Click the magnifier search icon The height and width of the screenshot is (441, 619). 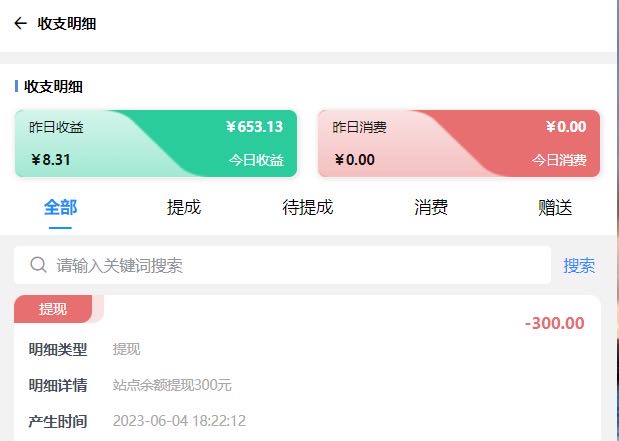point(39,265)
